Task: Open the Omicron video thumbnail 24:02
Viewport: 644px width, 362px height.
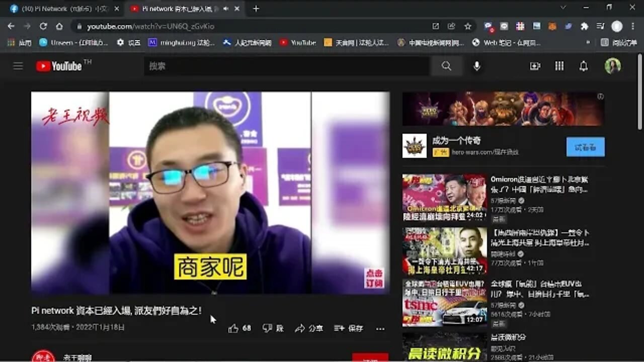Action: pyautogui.click(x=444, y=198)
